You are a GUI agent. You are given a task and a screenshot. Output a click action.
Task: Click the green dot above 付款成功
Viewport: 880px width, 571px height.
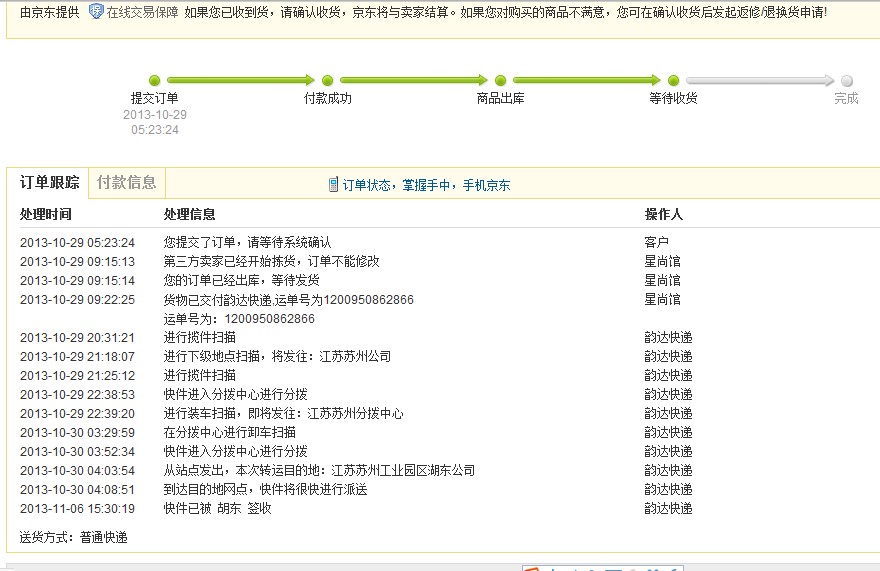(x=328, y=81)
